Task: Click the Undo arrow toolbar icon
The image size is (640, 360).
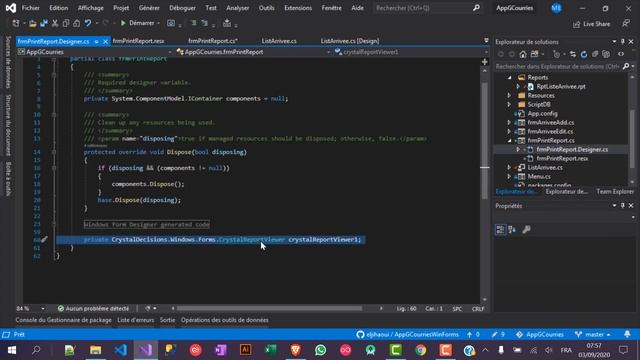Action: (x=88, y=23)
